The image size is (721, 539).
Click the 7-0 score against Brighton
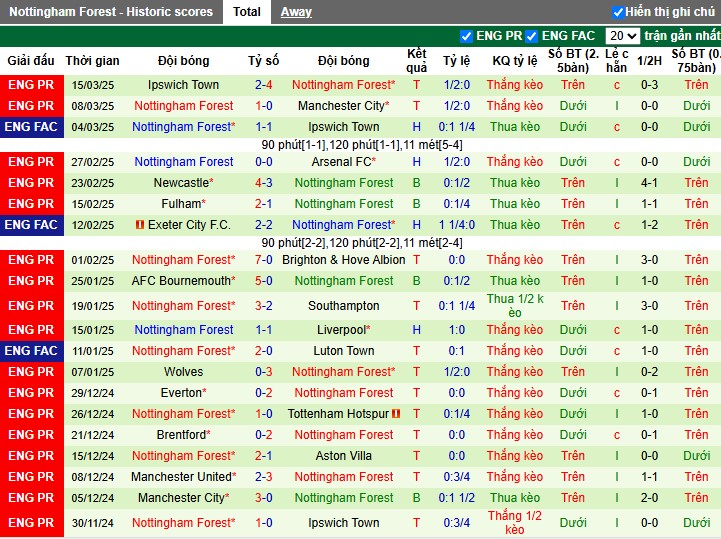(263, 260)
